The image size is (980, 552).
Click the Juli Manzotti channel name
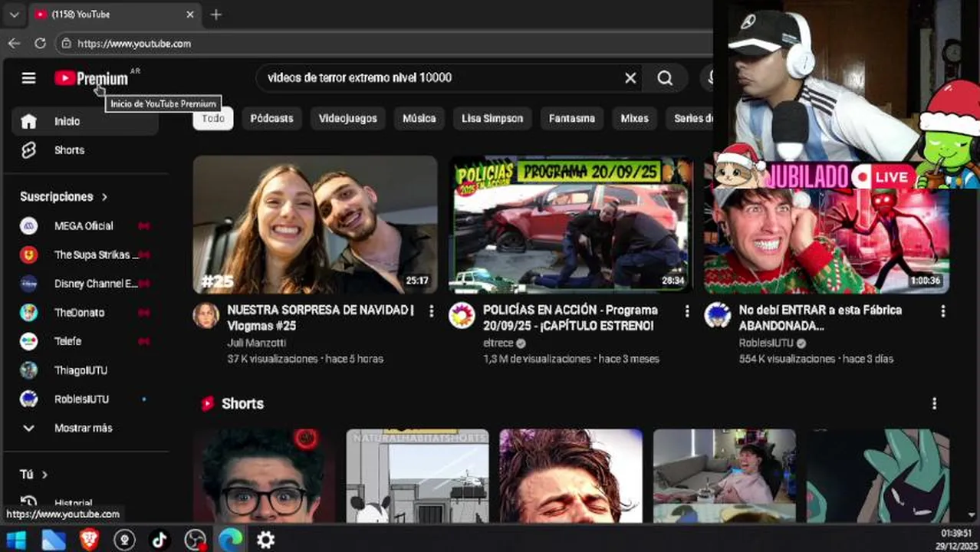(257, 343)
